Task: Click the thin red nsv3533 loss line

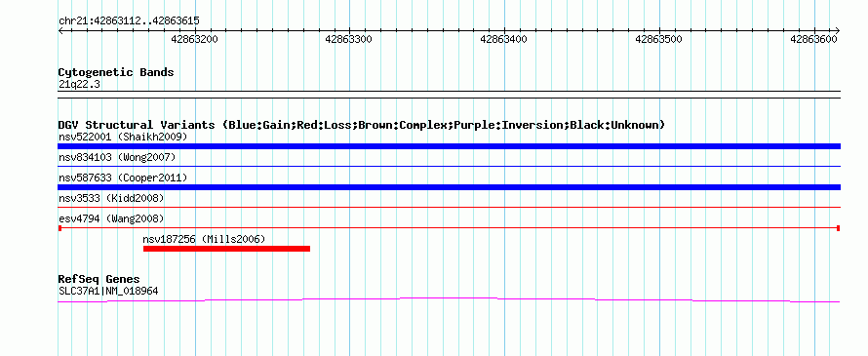Action: [x=449, y=207]
